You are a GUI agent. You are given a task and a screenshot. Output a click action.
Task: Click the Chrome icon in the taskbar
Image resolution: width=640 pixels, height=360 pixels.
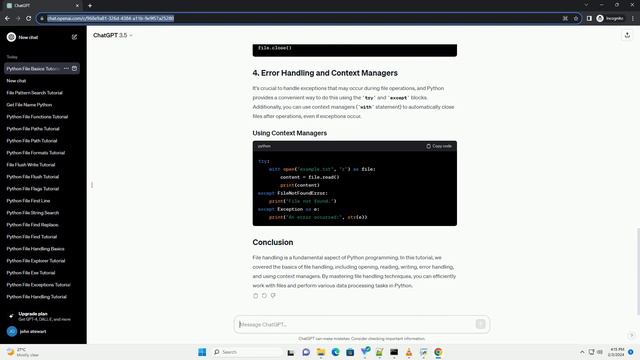point(438,352)
